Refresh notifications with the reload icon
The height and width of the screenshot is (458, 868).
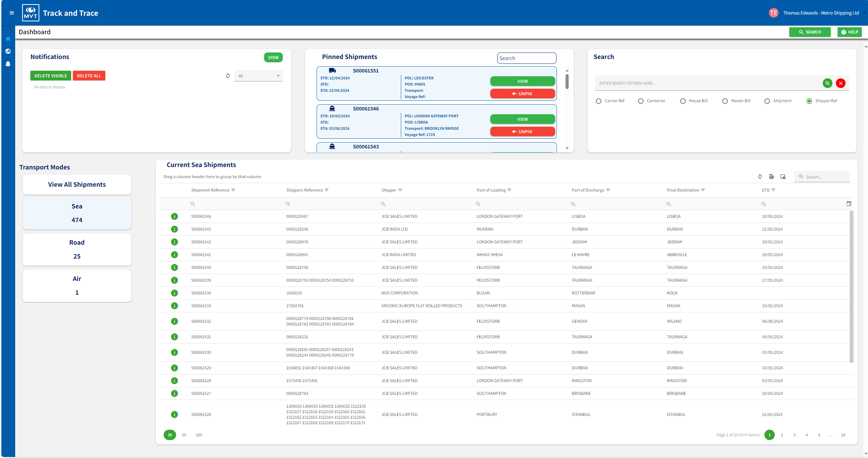pos(228,76)
